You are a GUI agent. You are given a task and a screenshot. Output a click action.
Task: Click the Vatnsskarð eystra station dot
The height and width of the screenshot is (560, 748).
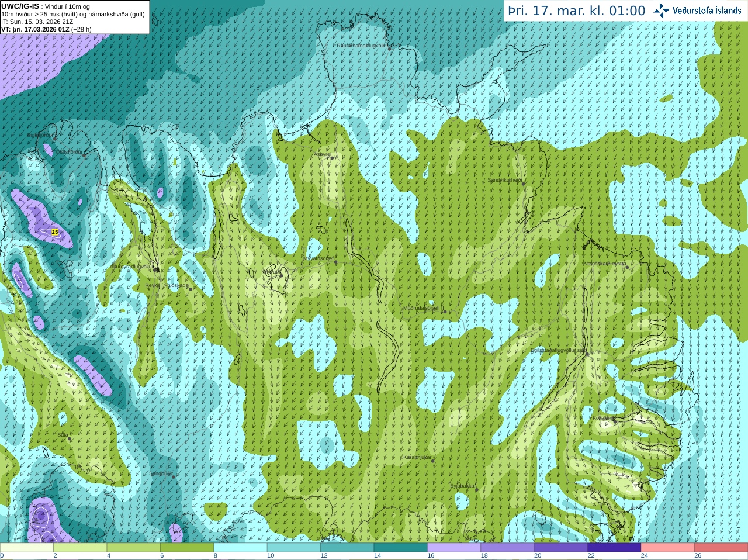tap(627, 267)
